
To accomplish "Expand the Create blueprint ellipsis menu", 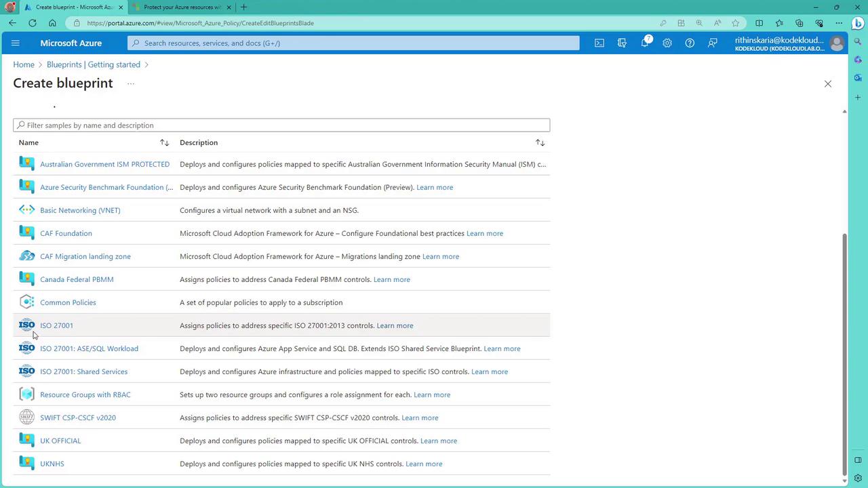I will (130, 83).
